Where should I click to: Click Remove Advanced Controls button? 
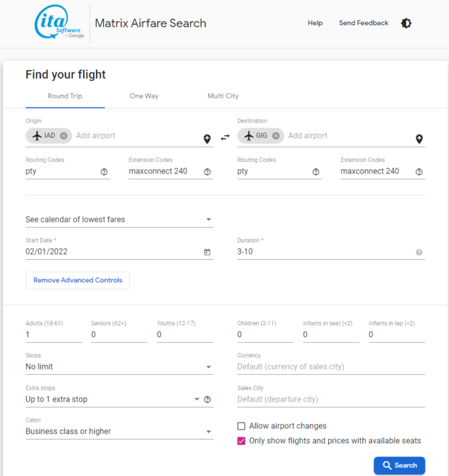point(78,281)
